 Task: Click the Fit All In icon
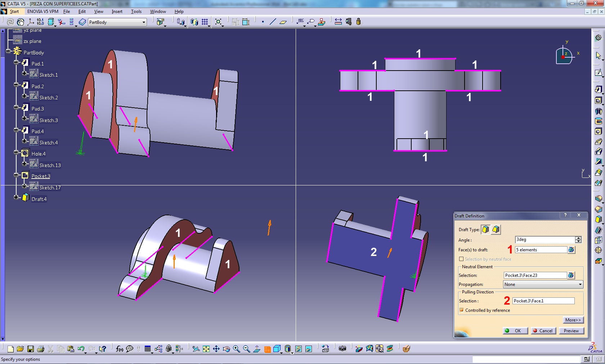pyautogui.click(x=206, y=349)
